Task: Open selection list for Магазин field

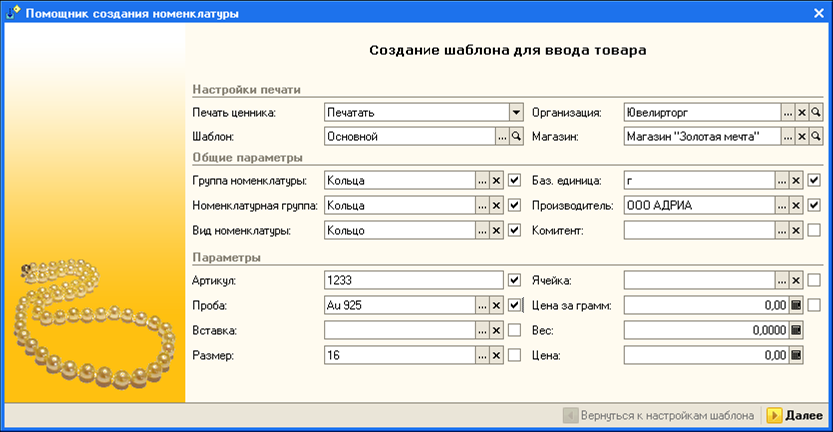Action: [x=788, y=137]
